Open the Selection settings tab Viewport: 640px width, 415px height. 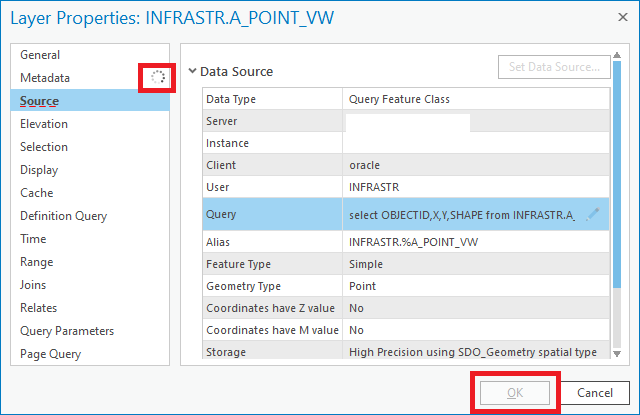44,147
